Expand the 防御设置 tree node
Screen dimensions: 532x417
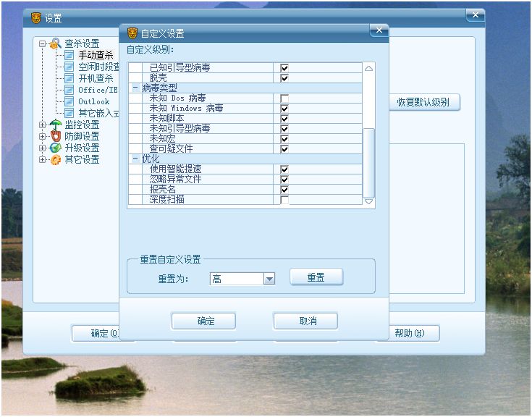coord(42,136)
